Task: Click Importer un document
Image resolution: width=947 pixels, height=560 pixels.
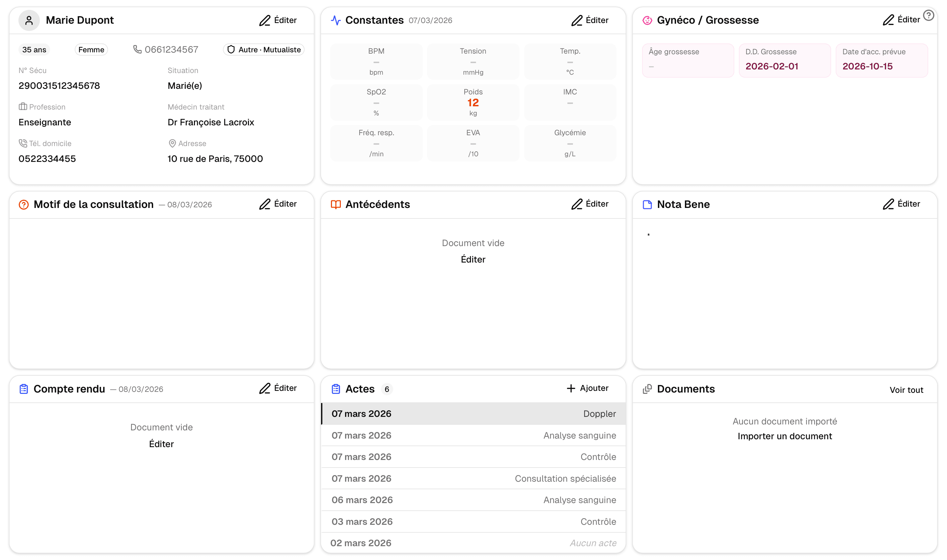Action: point(784,436)
